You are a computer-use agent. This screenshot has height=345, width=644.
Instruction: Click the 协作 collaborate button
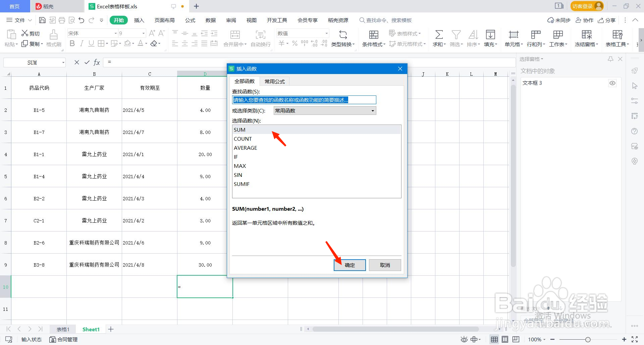point(585,20)
